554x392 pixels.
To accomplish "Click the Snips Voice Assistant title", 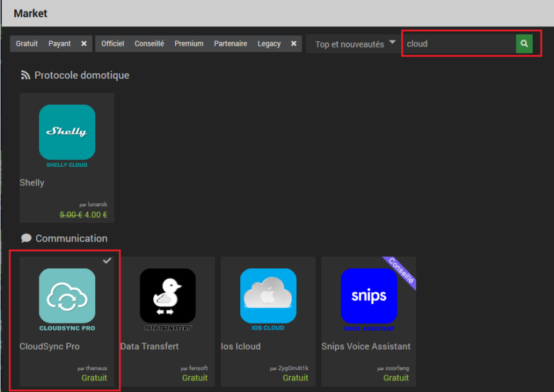I will coord(366,346).
